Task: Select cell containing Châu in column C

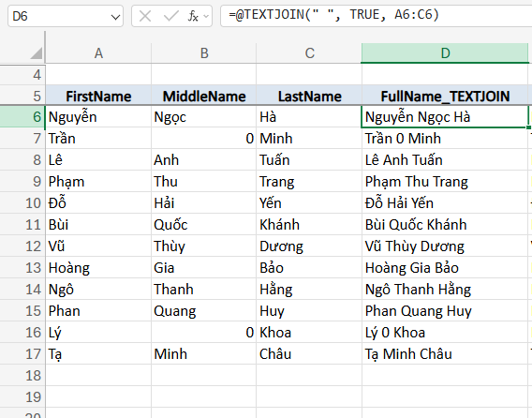Action: [x=309, y=354]
